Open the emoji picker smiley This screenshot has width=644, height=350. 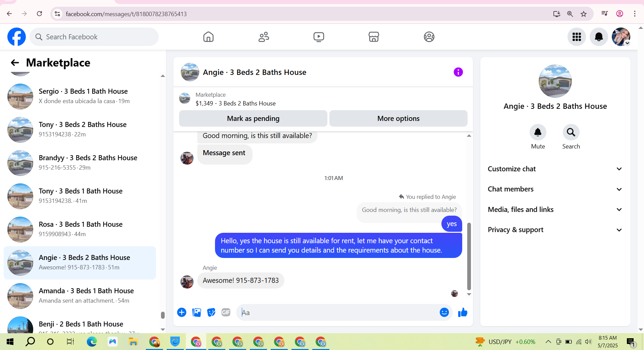click(444, 312)
